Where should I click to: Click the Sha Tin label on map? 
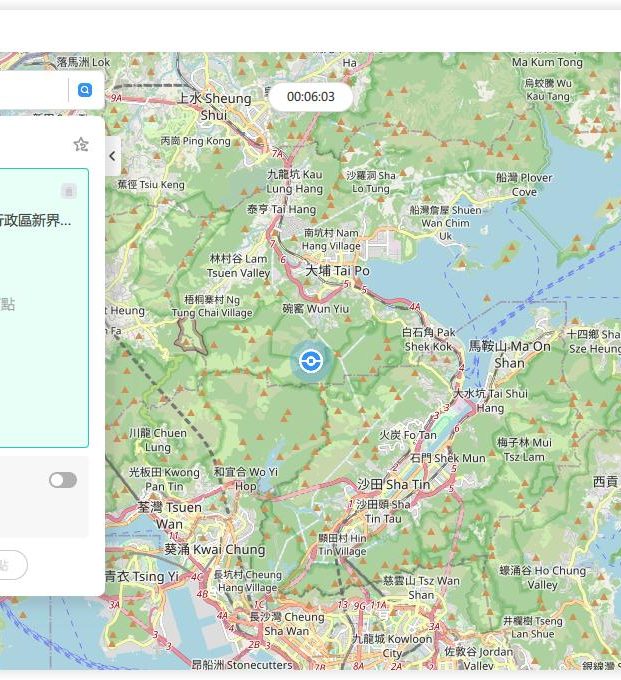[x=393, y=485]
